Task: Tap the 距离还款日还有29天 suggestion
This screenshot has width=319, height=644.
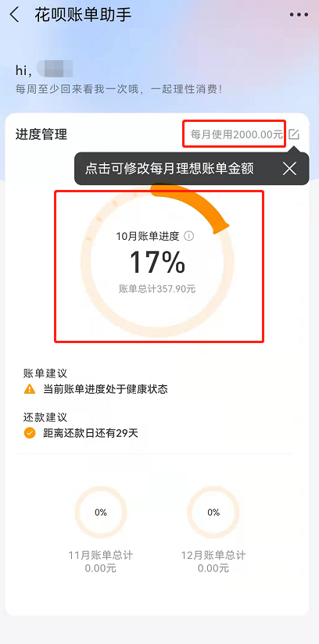Action: (91, 433)
